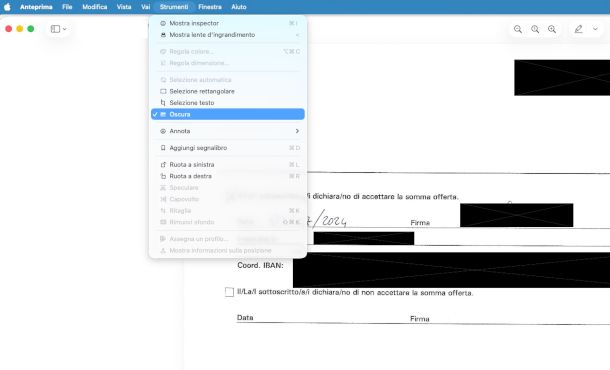The height and width of the screenshot is (370, 610).
Task: Click the zoom out magnifier icon
Action: point(518,29)
